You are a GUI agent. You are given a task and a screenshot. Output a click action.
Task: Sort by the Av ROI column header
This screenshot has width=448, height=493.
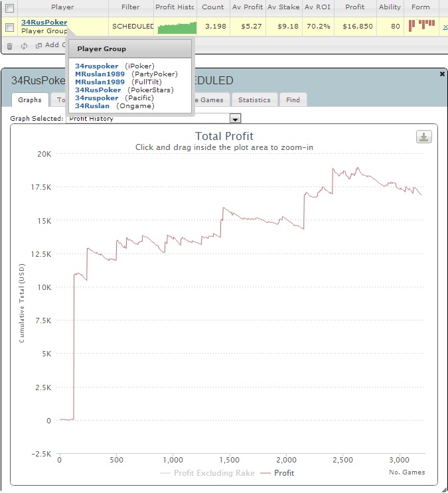coord(317,7)
